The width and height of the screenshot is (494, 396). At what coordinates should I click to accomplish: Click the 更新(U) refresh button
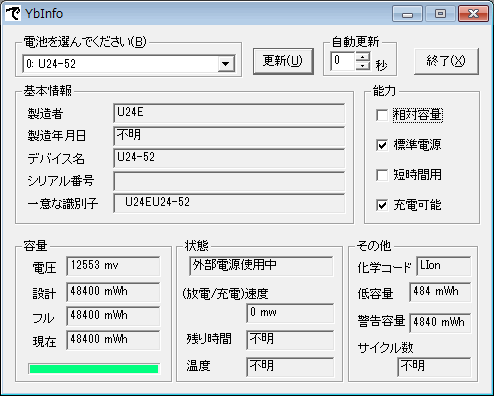pos(283,61)
